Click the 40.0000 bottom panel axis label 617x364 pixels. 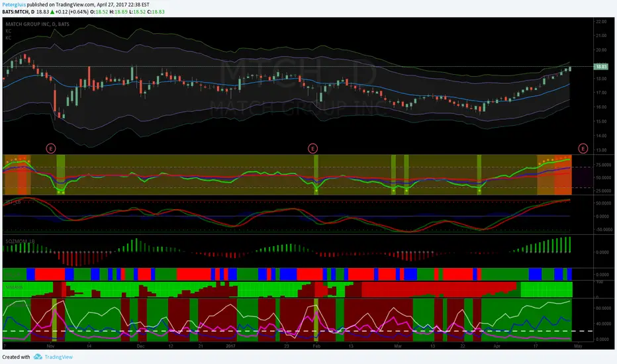point(604,324)
